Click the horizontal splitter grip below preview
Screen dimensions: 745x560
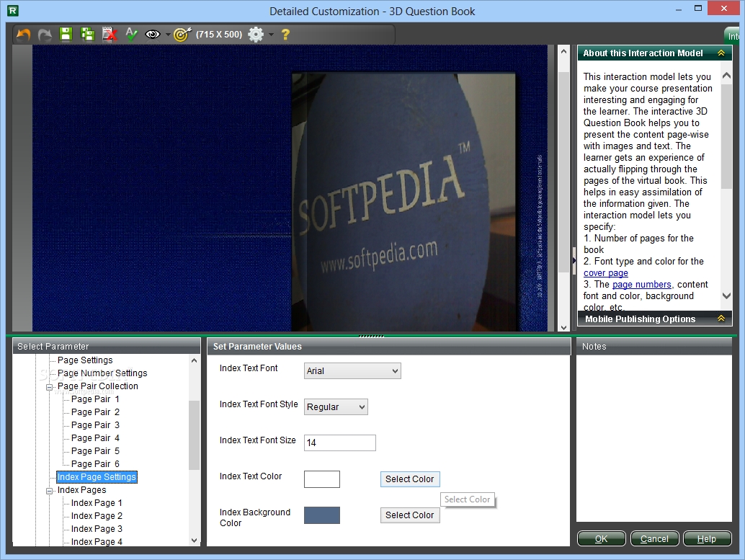(x=372, y=336)
